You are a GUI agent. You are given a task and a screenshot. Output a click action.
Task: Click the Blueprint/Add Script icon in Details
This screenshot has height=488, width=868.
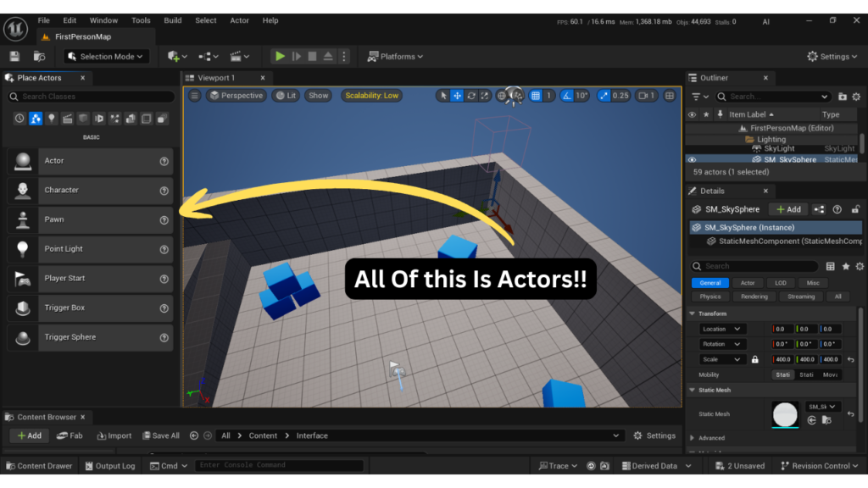(x=819, y=209)
